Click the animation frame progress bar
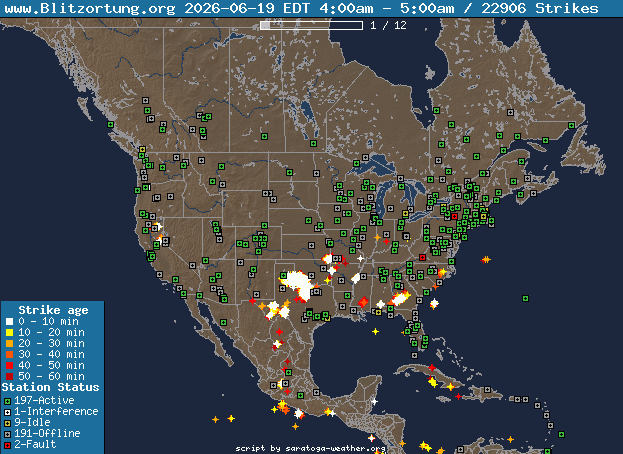This screenshot has height=454, width=623. 312,25
